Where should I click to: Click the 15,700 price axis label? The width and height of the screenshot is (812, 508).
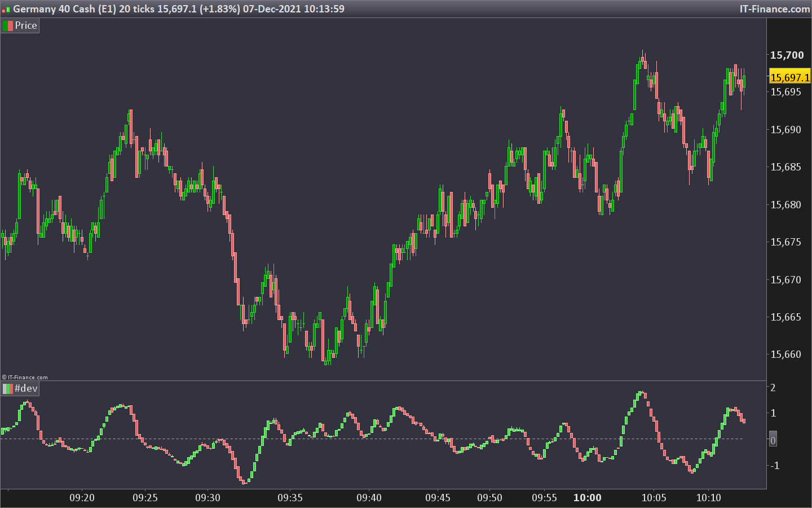(787, 55)
